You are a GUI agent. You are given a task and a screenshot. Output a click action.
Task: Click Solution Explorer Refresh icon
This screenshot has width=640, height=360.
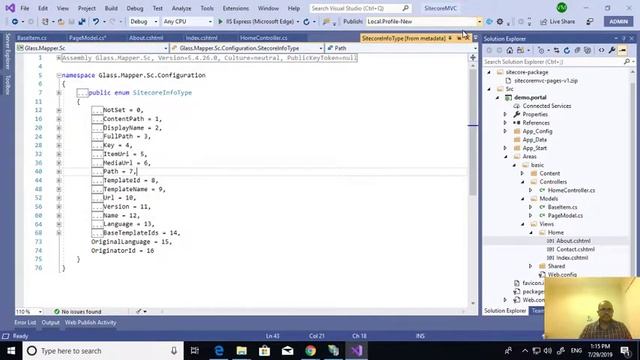tap(567, 50)
